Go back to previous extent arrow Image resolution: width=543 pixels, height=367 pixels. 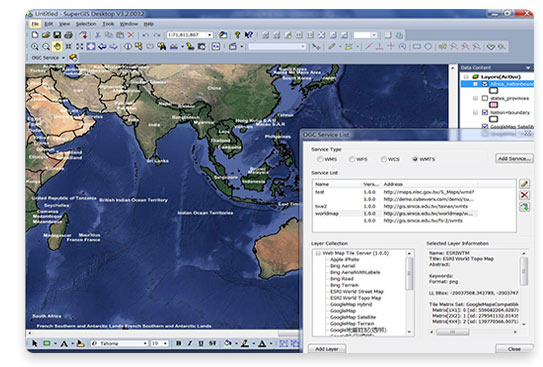pyautogui.click(x=103, y=46)
